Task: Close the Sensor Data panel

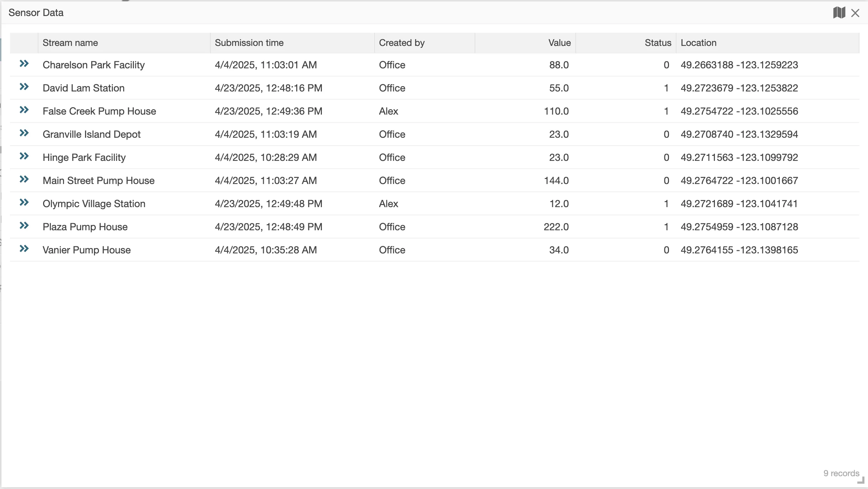Action: point(855,13)
